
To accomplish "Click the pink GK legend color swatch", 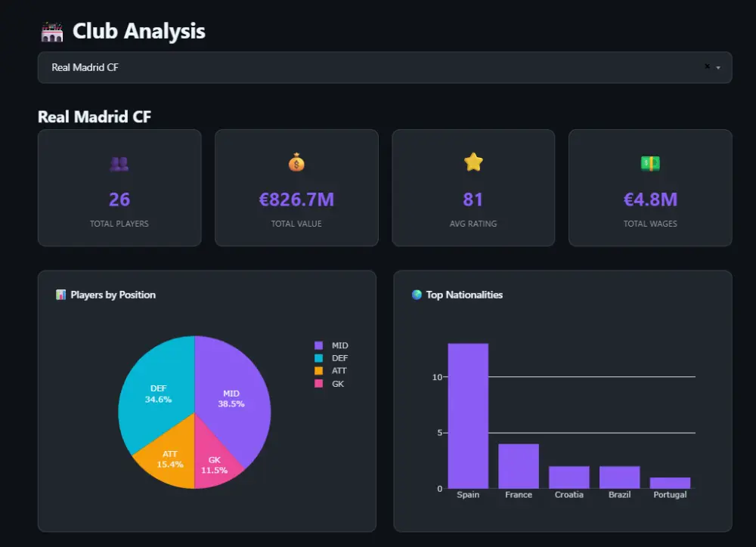I will click(x=318, y=384).
